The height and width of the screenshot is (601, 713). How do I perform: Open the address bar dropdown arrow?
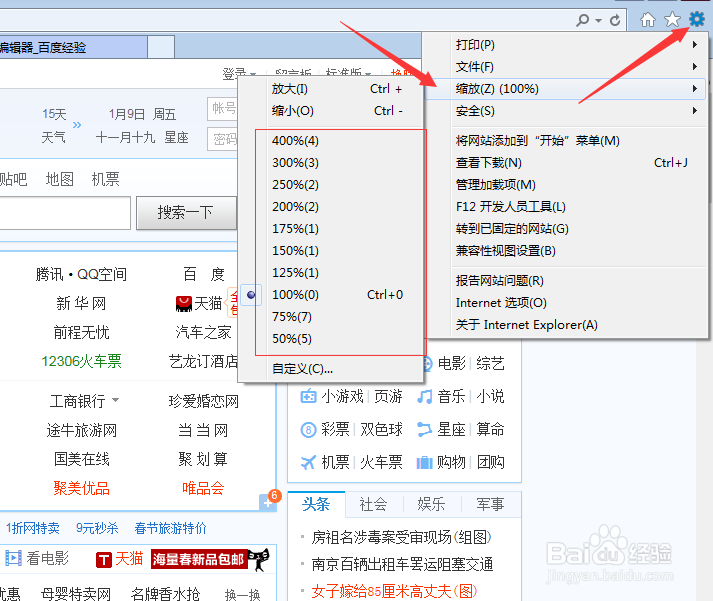coord(598,20)
